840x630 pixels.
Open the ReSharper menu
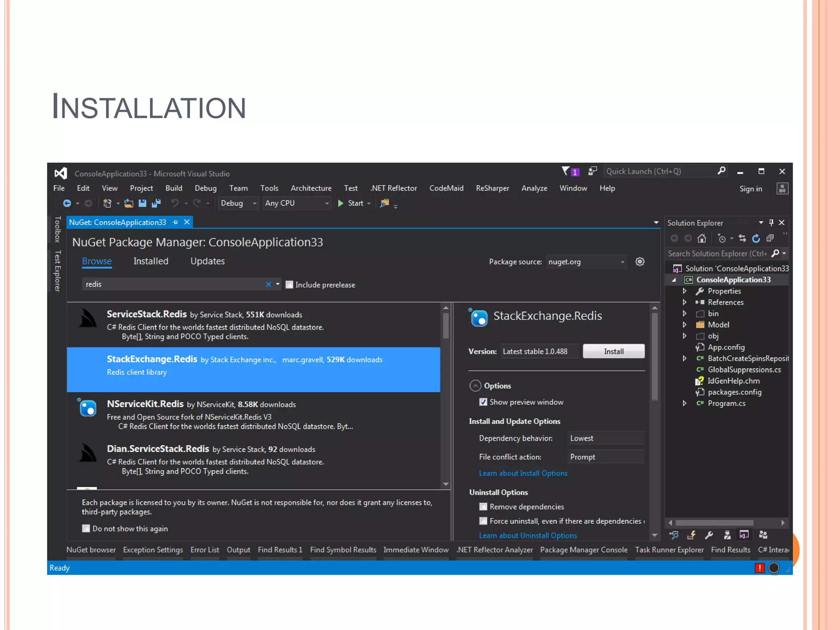coord(492,188)
